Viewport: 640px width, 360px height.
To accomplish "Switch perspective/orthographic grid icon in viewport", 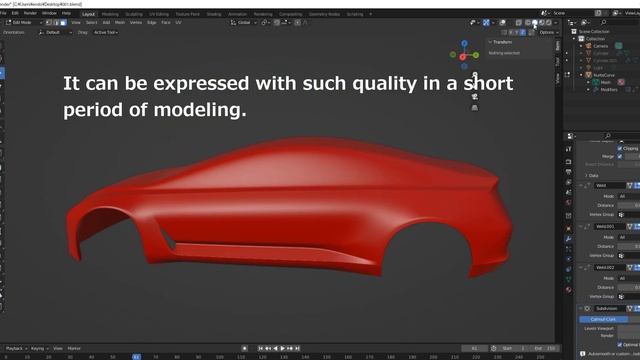I will click(475, 108).
